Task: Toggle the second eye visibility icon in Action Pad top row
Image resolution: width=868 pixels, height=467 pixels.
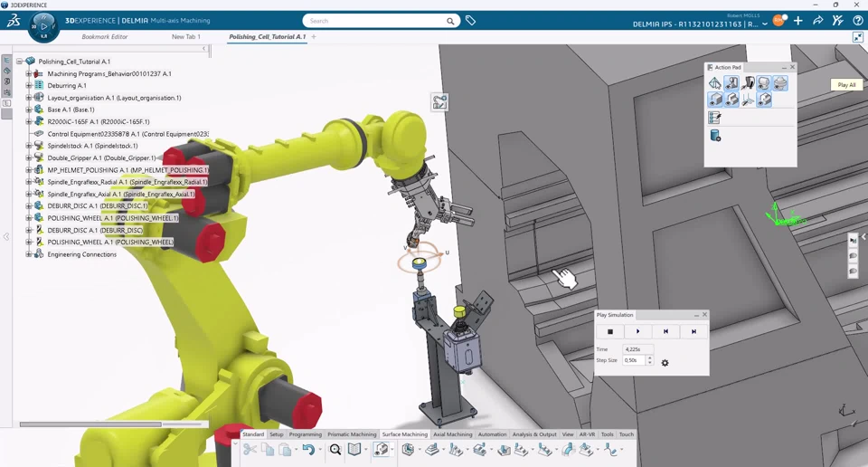Action: coord(731,83)
